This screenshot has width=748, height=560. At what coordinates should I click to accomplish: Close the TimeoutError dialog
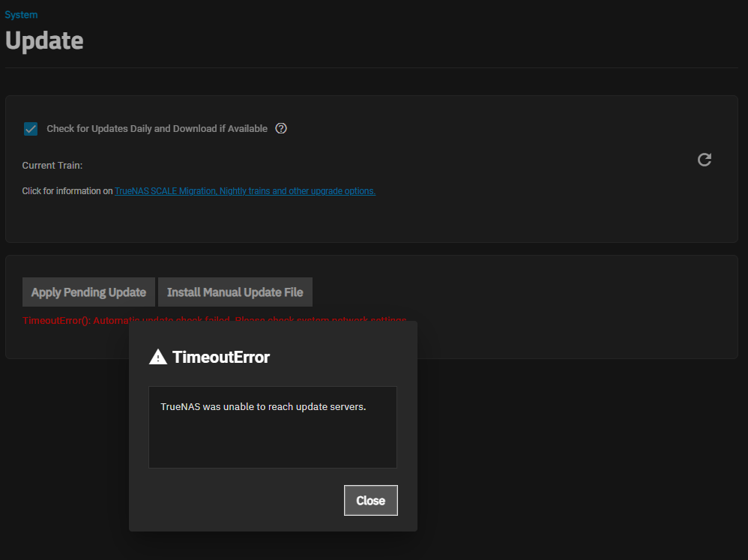[371, 500]
